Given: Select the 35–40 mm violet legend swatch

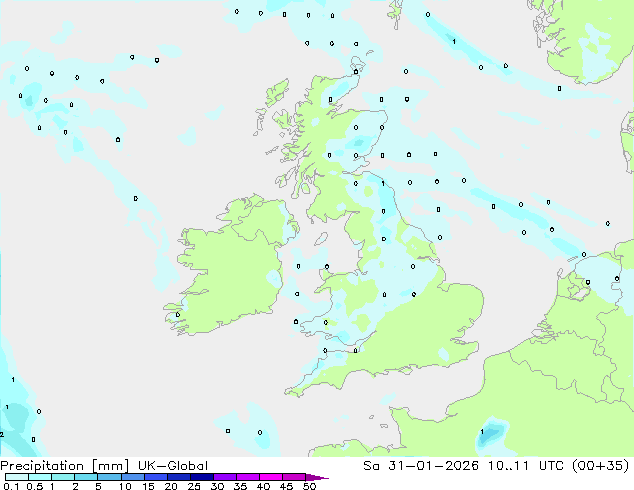Looking at the screenshot, I should (x=247, y=477).
